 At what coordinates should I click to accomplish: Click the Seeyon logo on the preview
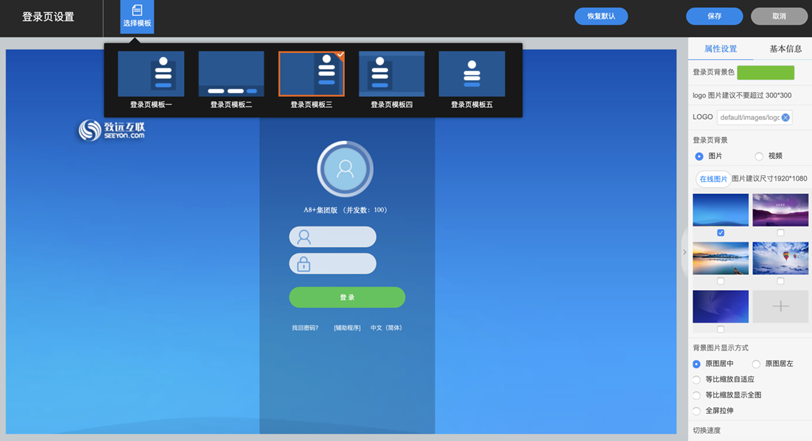click(x=112, y=130)
